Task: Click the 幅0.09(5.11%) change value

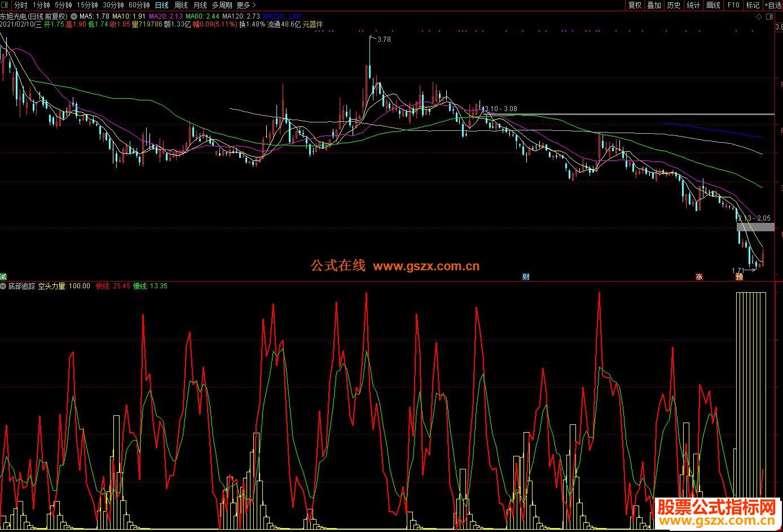Action: click(214, 25)
